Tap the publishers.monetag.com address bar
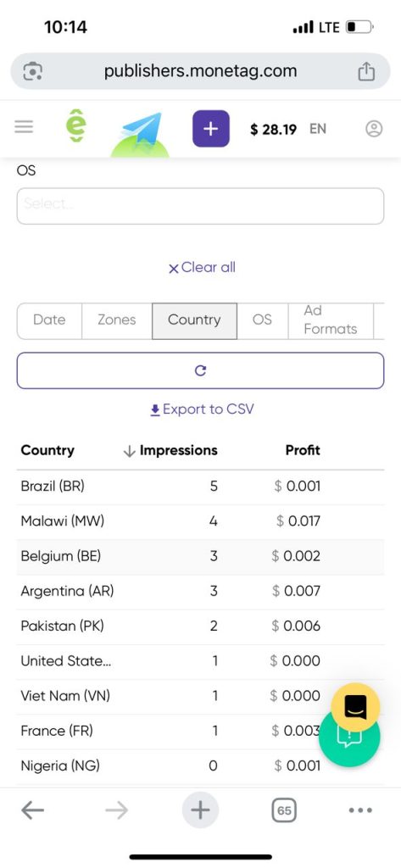401x868 pixels. 200,71
